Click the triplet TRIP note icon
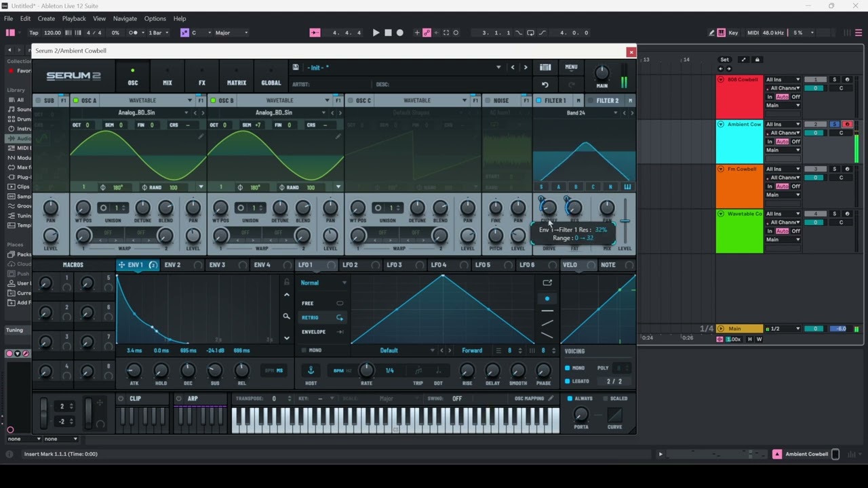The width and height of the screenshot is (868, 488). (418, 371)
